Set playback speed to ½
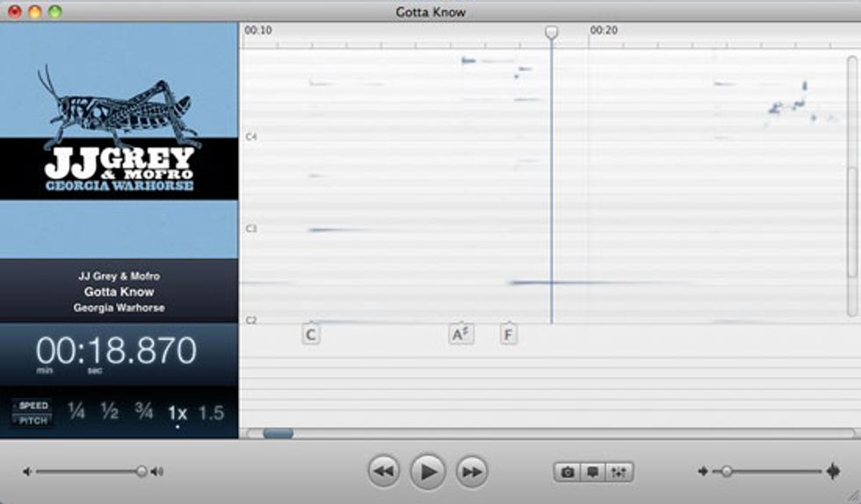 tap(110, 411)
